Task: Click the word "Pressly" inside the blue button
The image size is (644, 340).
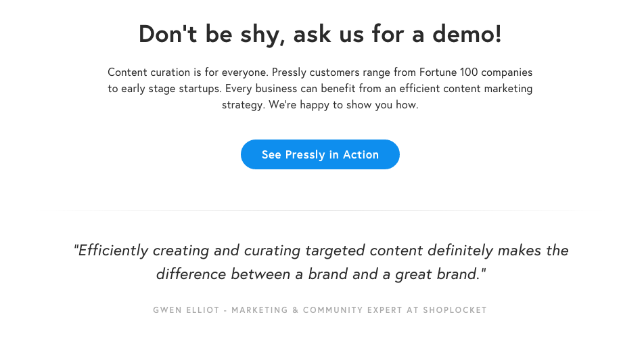Action: pos(305,154)
